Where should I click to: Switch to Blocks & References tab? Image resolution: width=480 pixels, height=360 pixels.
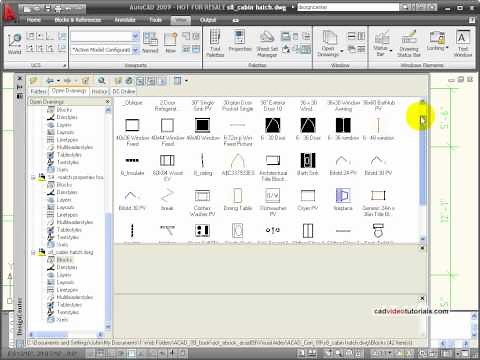pyautogui.click(x=77, y=20)
